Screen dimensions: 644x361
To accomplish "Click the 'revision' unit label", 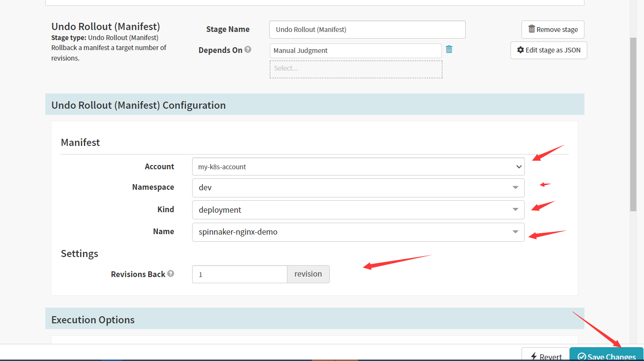I will click(308, 274).
